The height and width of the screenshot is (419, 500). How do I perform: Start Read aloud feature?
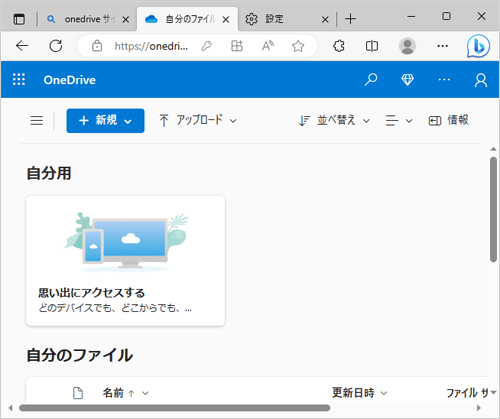tap(268, 46)
